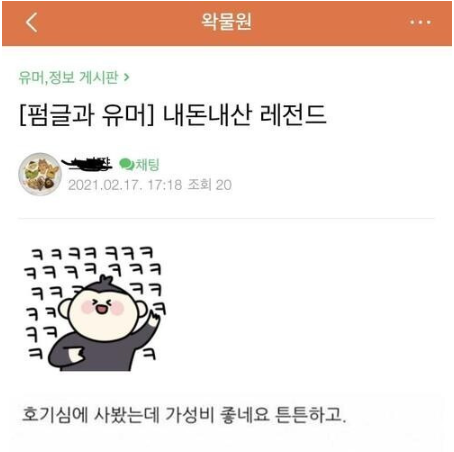Tap the divider line below the author info
Screen dimensions: 454x452
point(226,219)
